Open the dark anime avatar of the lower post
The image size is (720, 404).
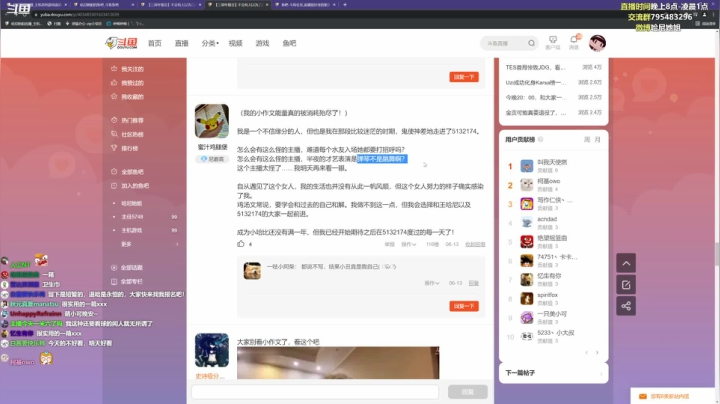212,350
